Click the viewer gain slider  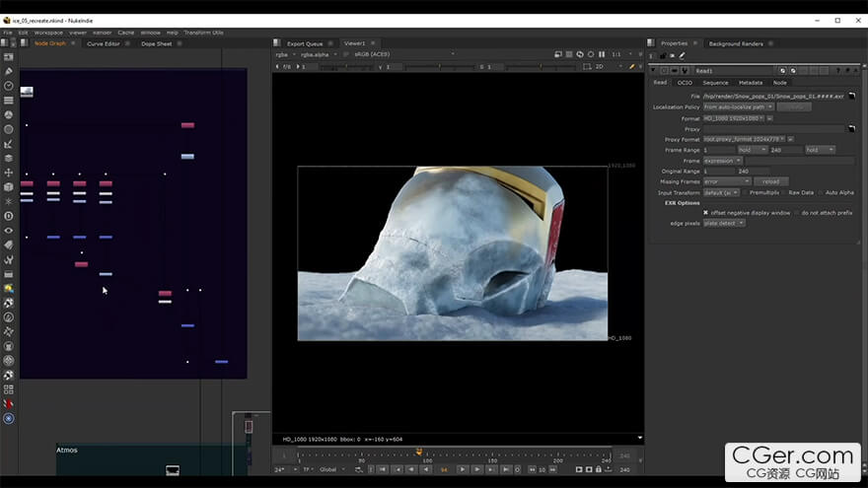[x=346, y=67]
